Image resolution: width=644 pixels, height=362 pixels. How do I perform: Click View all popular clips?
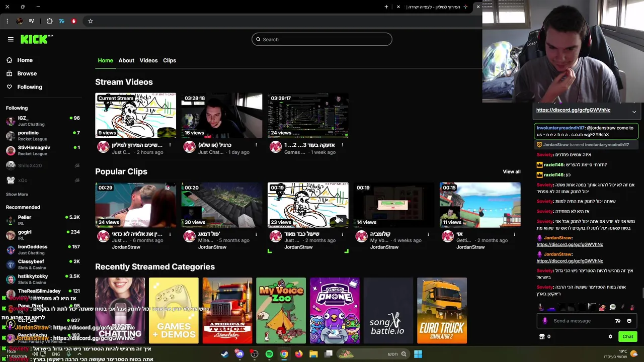512,171
